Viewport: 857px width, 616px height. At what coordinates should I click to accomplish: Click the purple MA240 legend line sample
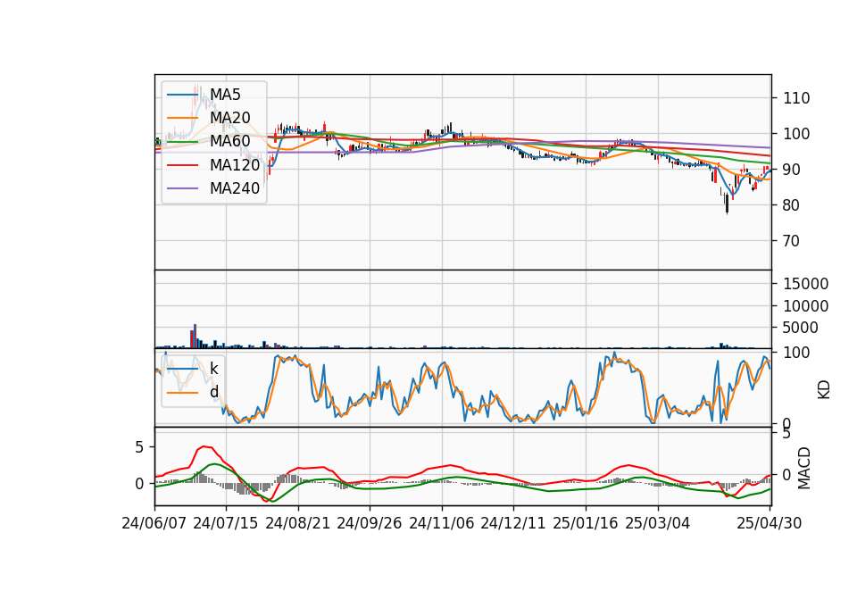click(182, 188)
